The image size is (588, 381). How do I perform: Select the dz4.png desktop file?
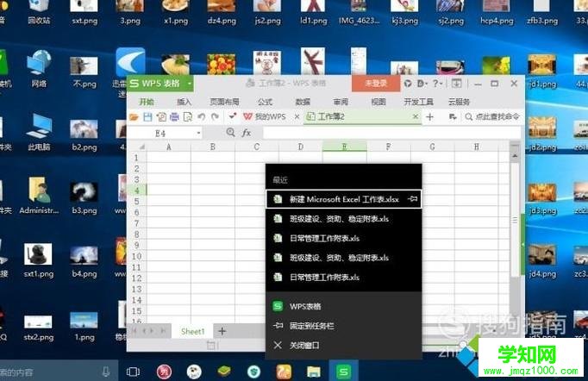222,13
